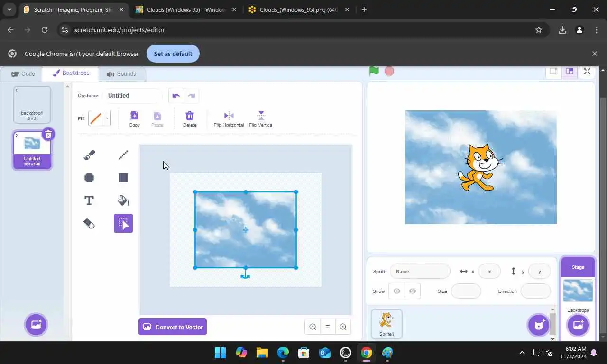The height and width of the screenshot is (364, 607).
Task: Show the sprite with eye icon
Action: (x=397, y=291)
